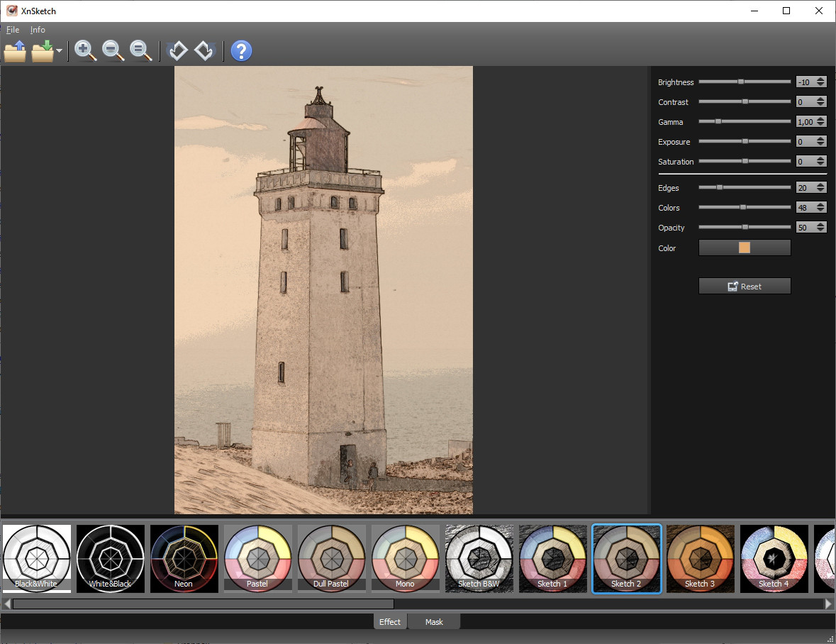The height and width of the screenshot is (644, 836).
Task: Open the File menu
Action: click(x=12, y=30)
